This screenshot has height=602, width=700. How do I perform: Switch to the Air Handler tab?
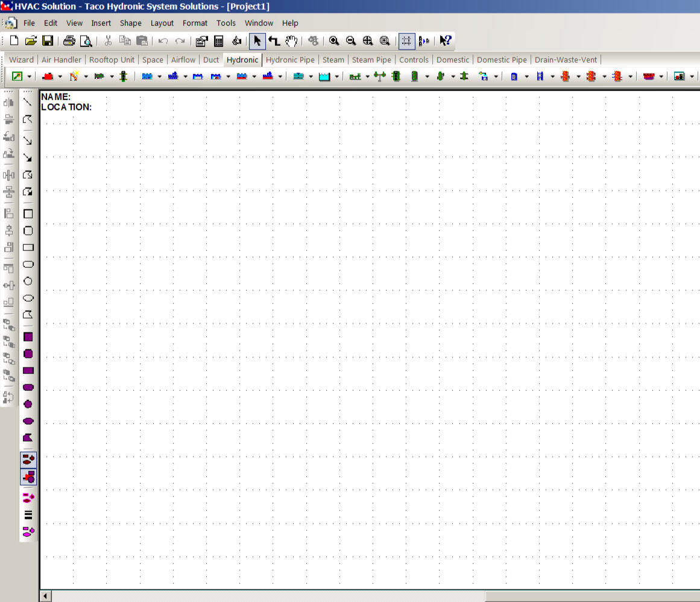(61, 60)
